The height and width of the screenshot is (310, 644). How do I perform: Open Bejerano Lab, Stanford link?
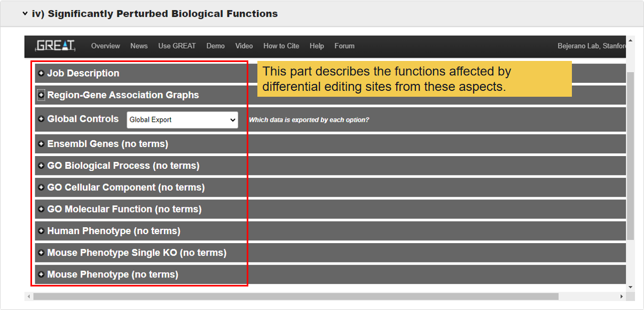(x=591, y=46)
